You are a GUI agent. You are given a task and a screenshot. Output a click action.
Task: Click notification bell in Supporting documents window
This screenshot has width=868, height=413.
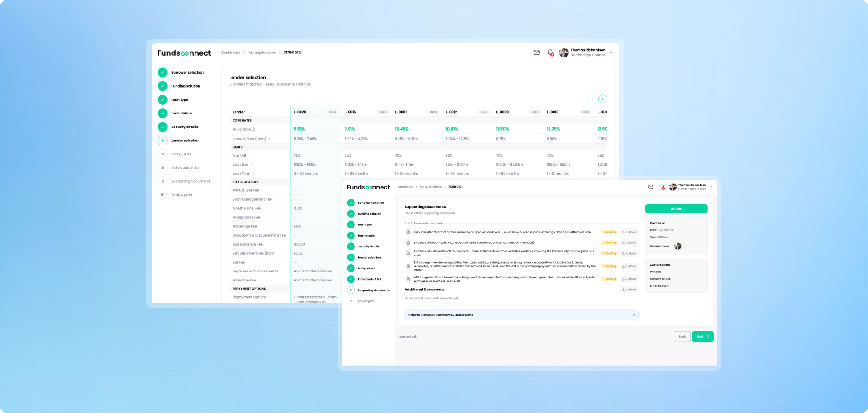coord(662,187)
